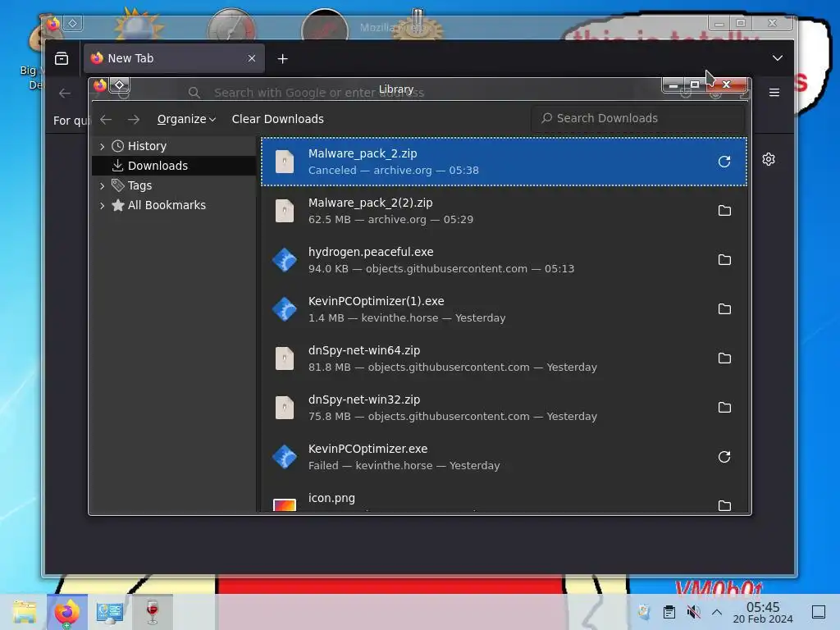Open the new tab page settings gear
This screenshot has height=630, width=840.
pyautogui.click(x=769, y=159)
